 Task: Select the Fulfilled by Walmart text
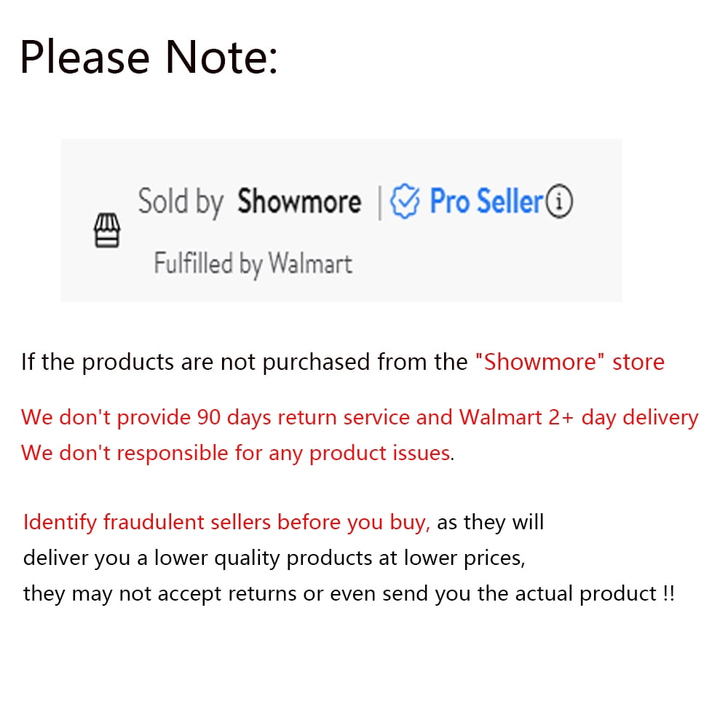[x=253, y=263]
